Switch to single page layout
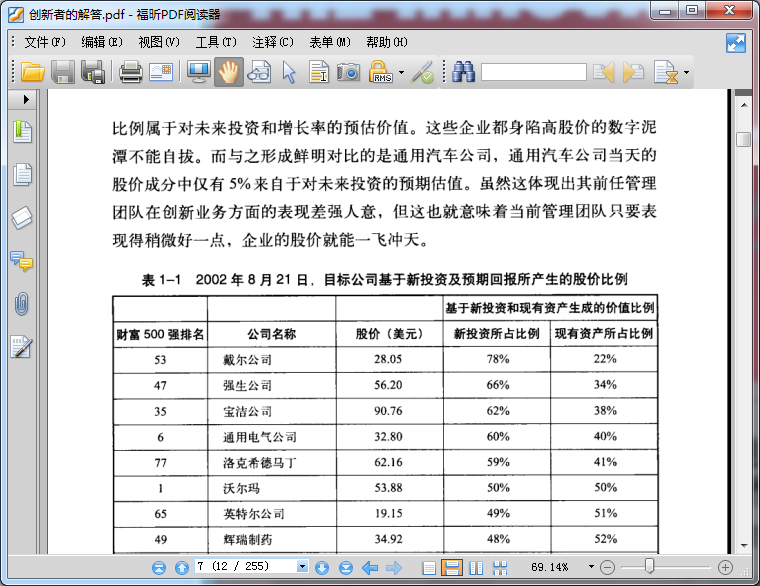Image resolution: width=760 pixels, height=586 pixels. pyautogui.click(x=429, y=568)
